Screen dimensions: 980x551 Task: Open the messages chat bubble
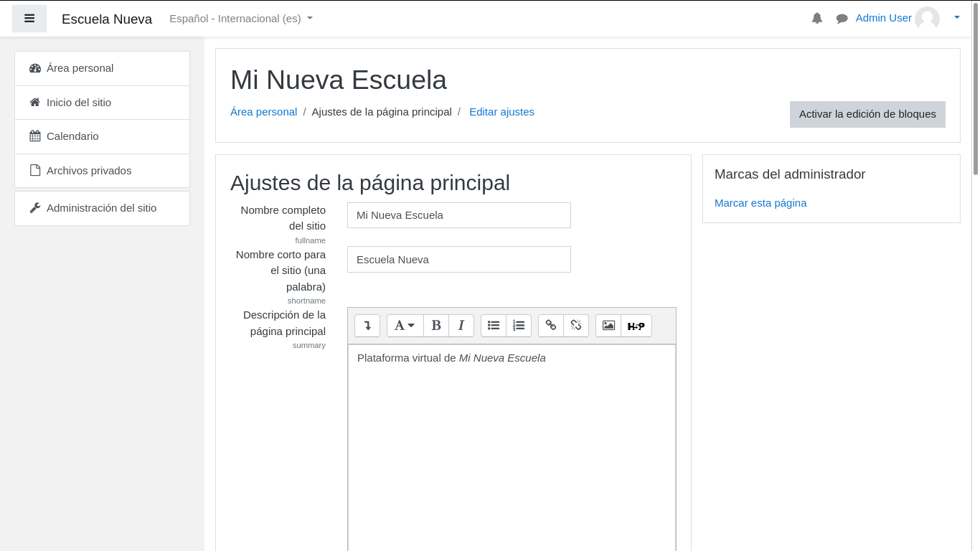pyautogui.click(x=842, y=19)
